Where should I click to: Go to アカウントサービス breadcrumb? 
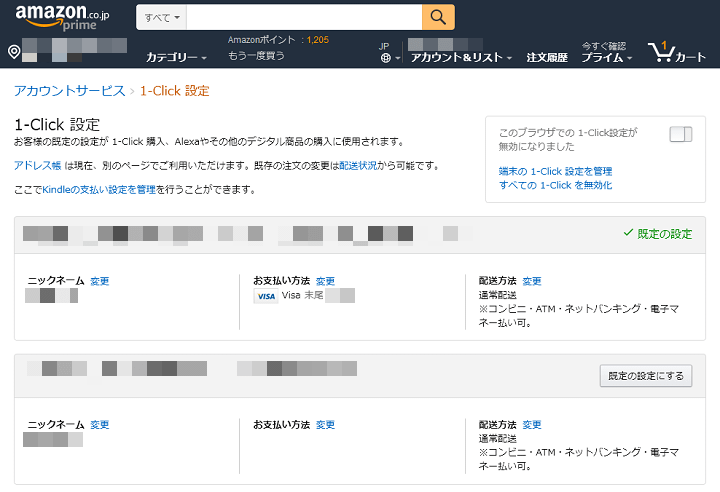coord(69,90)
